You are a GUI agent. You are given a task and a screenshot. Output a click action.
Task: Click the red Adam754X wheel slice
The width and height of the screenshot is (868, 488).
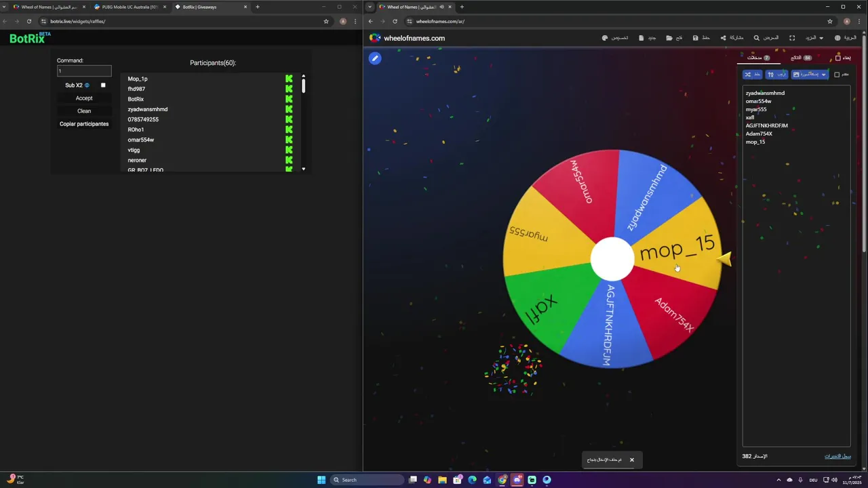pyautogui.click(x=671, y=313)
